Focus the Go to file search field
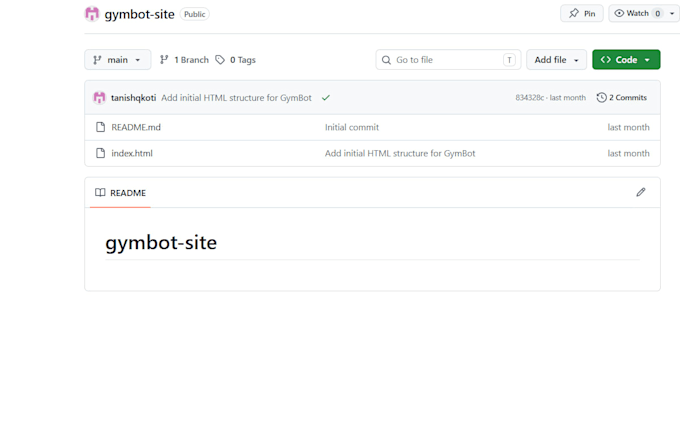This screenshot has height=429, width=680. click(x=448, y=60)
